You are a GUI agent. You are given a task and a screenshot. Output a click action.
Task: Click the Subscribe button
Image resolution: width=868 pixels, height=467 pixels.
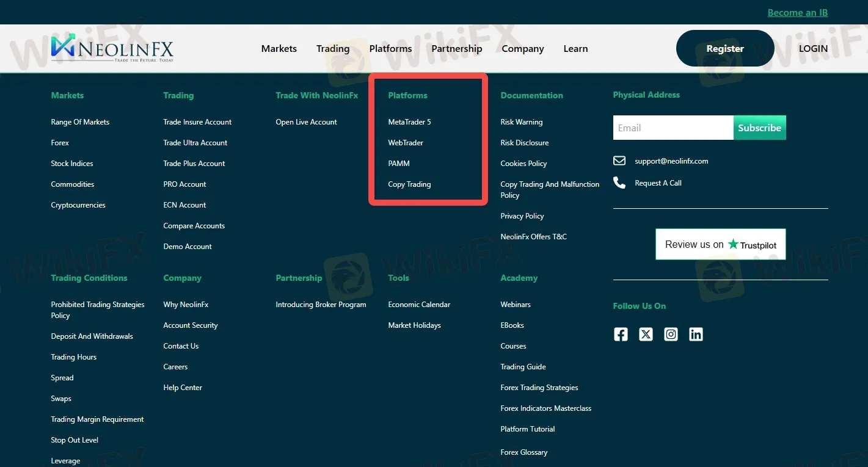point(760,128)
